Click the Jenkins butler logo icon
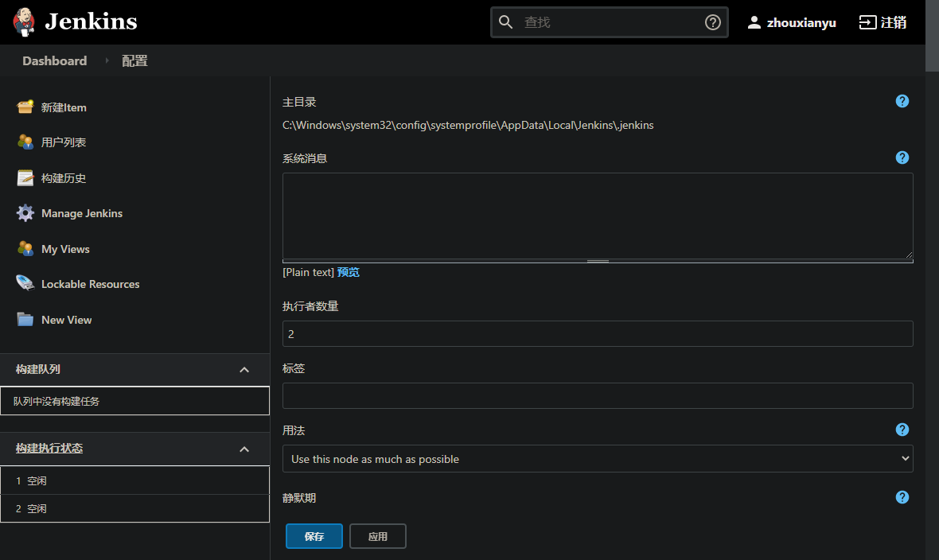This screenshot has width=939, height=560. point(24,22)
